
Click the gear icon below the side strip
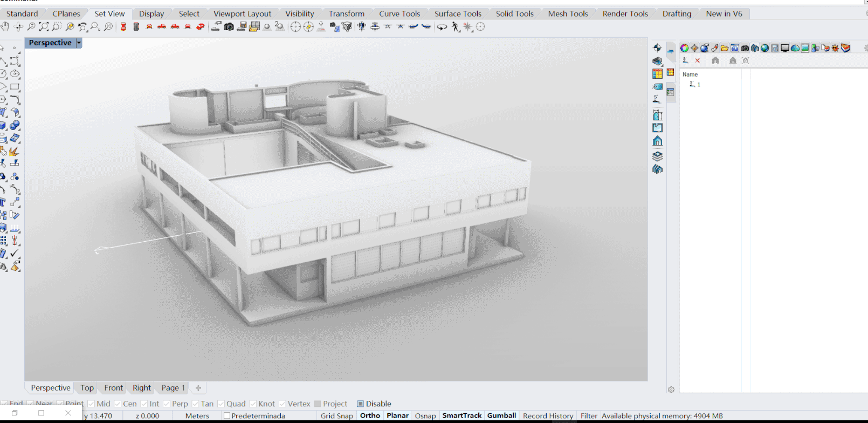pos(671,390)
